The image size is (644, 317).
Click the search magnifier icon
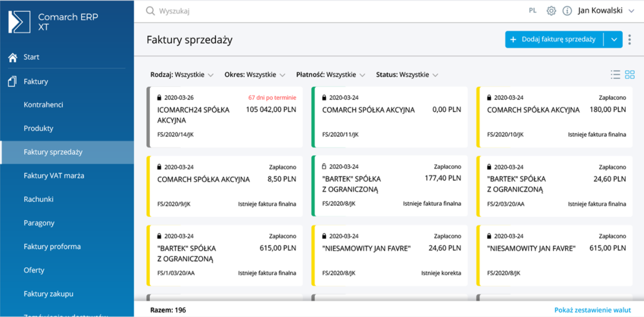pos(150,11)
